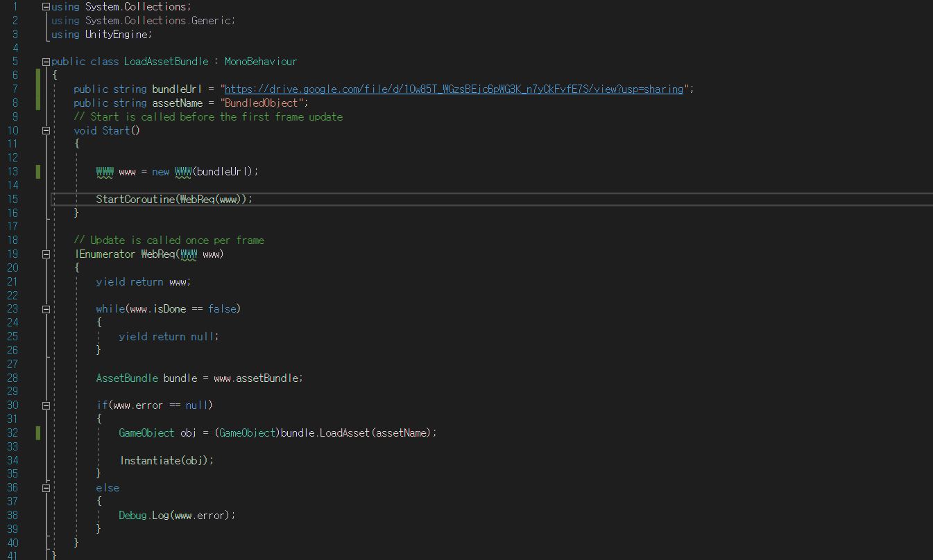Collapse the void Start() method block
The height and width of the screenshot is (560, 933).
tap(46, 130)
